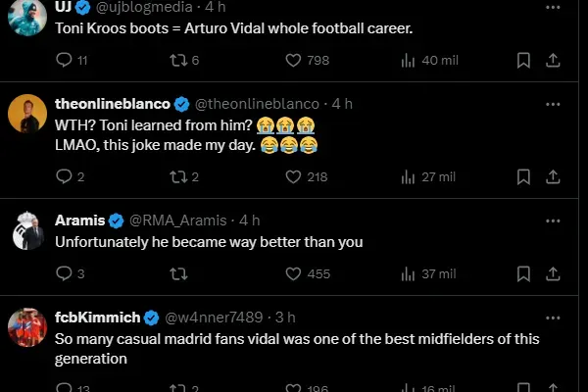Retweet UJ's Toni Kroos boots post

tap(178, 61)
